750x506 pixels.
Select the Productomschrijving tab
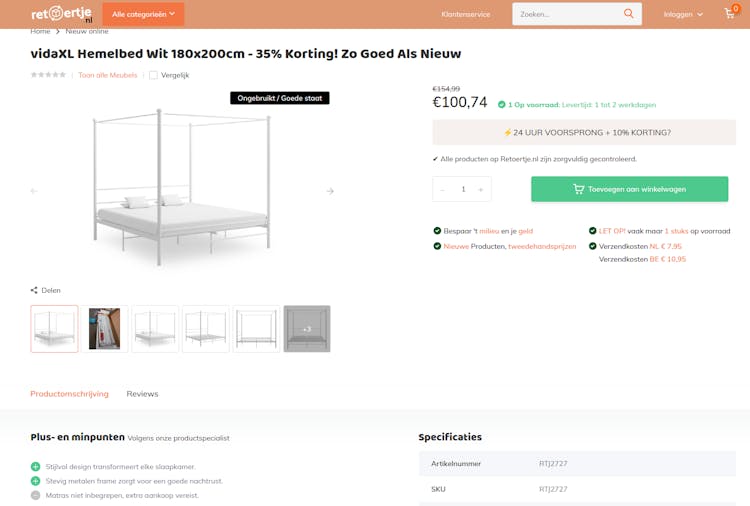[x=69, y=393]
